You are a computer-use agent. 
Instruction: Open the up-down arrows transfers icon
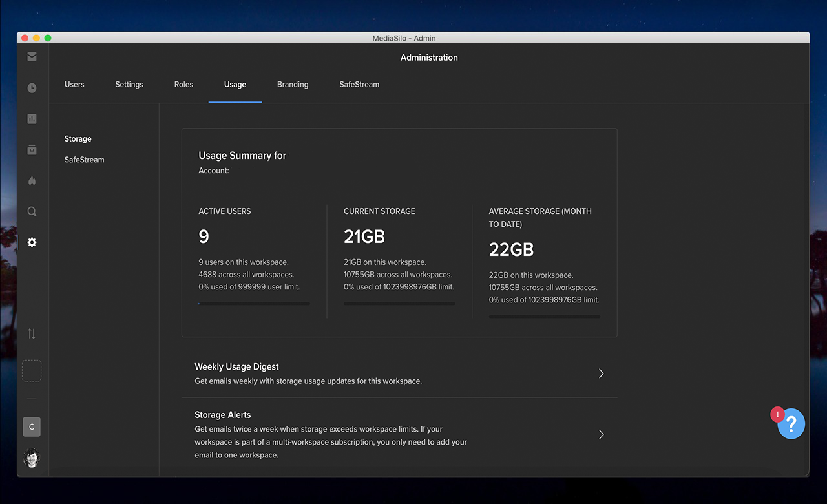pos(32,333)
